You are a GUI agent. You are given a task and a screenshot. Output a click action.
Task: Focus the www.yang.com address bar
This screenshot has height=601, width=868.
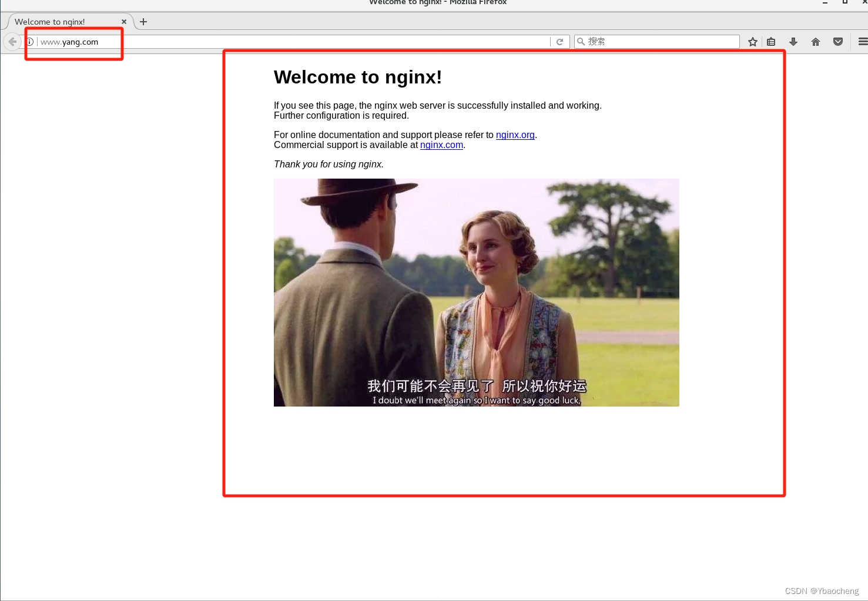tap(294, 42)
